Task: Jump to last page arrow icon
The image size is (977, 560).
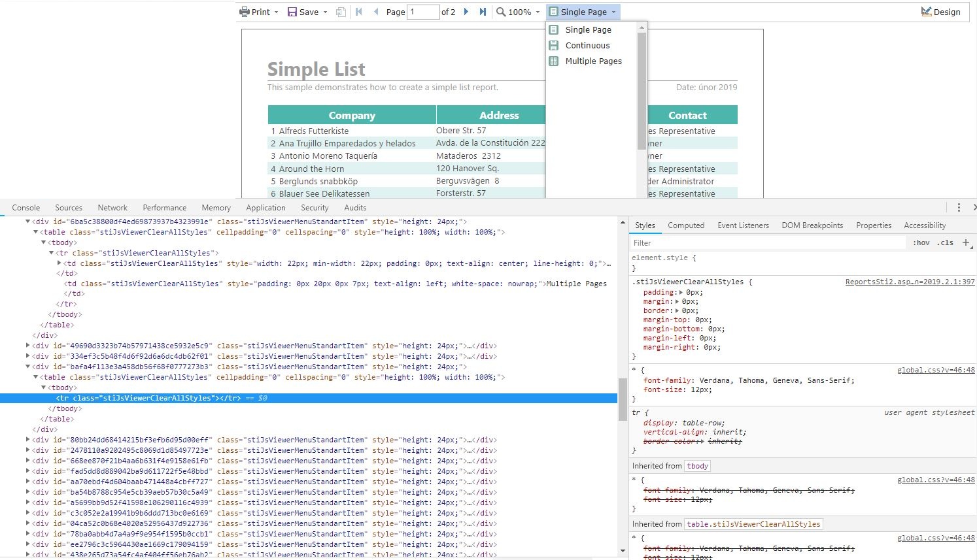Action: tap(483, 12)
